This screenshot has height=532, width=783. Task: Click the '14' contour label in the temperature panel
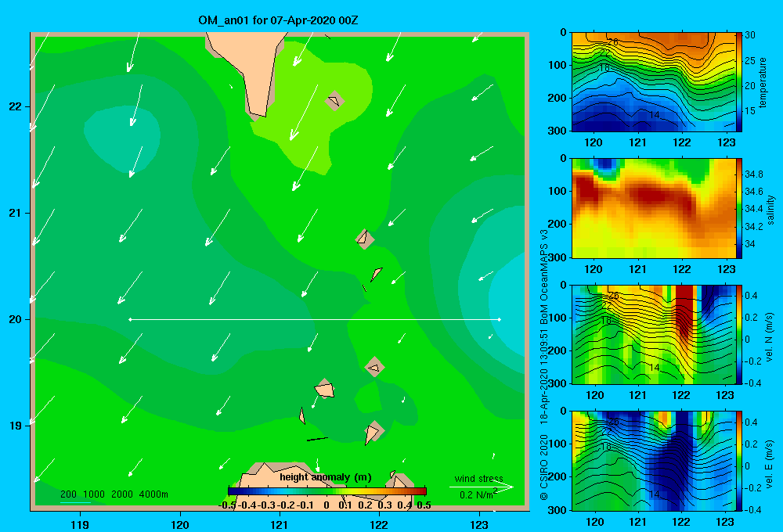point(654,115)
